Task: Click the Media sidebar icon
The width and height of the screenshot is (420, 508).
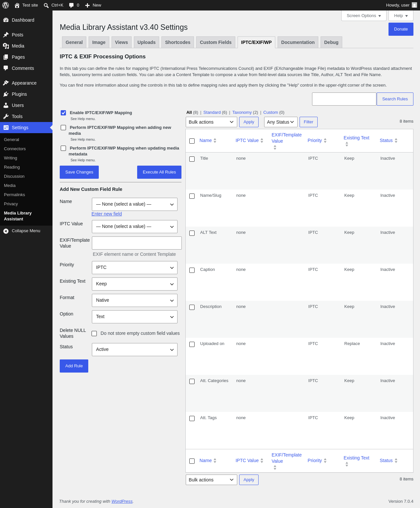Action: click(6, 46)
